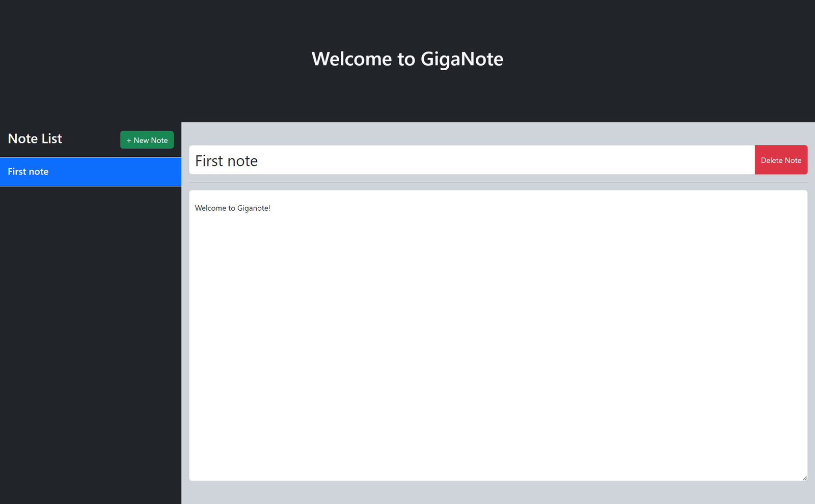Image resolution: width=815 pixels, height=504 pixels.
Task: Click empty sidebar area below First note
Action: point(91,331)
